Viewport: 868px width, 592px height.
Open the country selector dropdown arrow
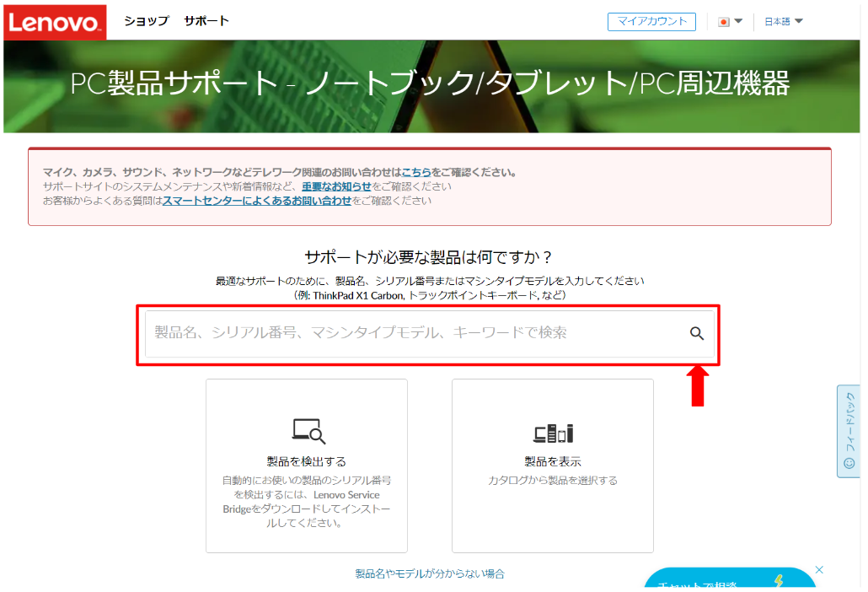click(x=738, y=21)
